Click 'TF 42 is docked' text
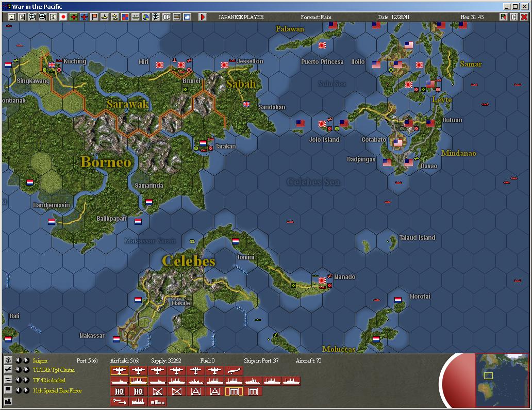 49,380
